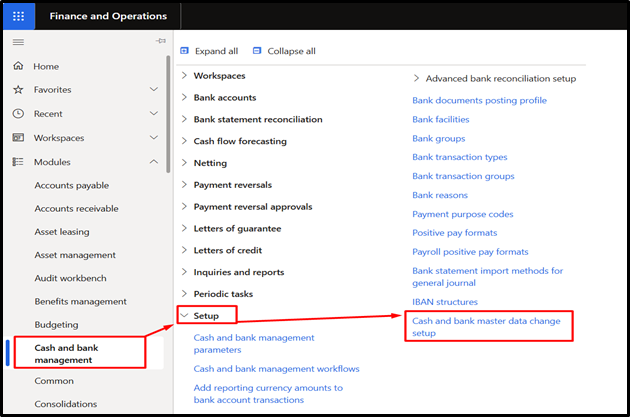Viewport: 630px width, 417px height.
Task: Click the Workspaces grid icon
Action: point(18,138)
